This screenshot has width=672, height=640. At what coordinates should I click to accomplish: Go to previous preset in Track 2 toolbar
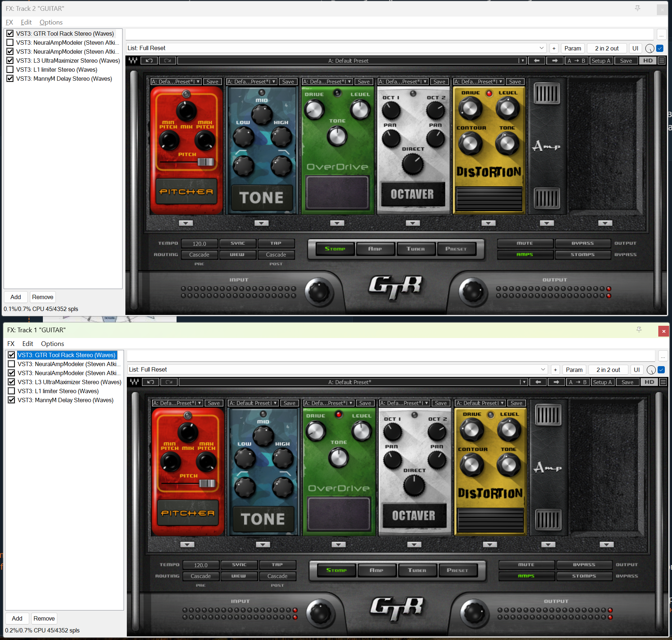(x=537, y=61)
